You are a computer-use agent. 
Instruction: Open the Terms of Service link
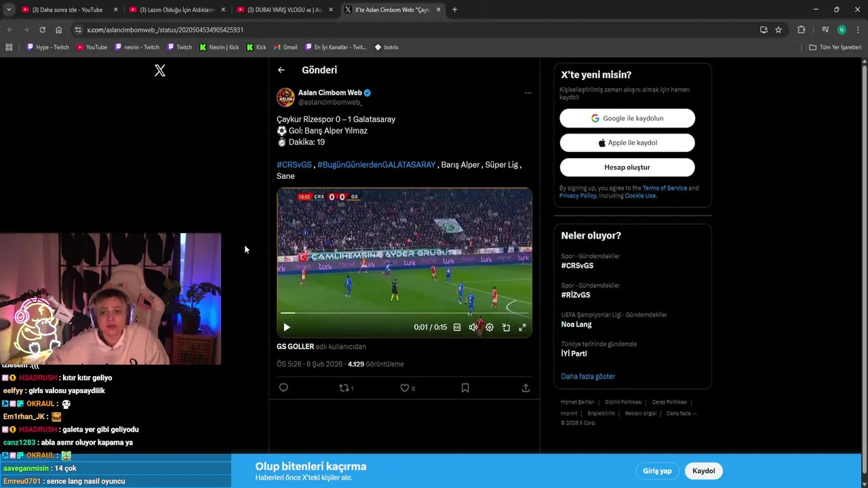pos(665,188)
